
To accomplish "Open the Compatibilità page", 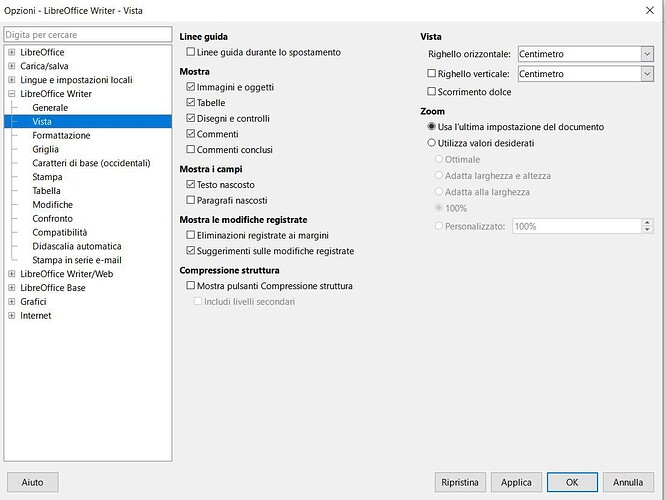I will click(59, 232).
